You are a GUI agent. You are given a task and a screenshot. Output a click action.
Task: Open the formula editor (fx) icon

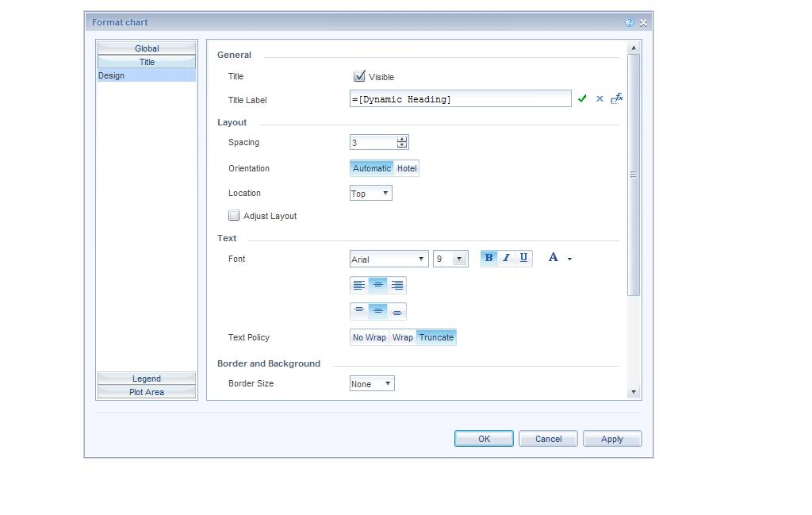[617, 98]
